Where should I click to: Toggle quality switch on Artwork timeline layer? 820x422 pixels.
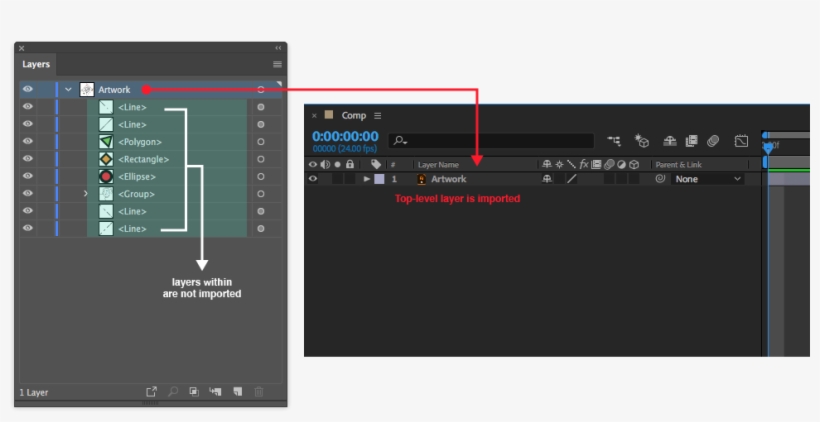(572, 179)
